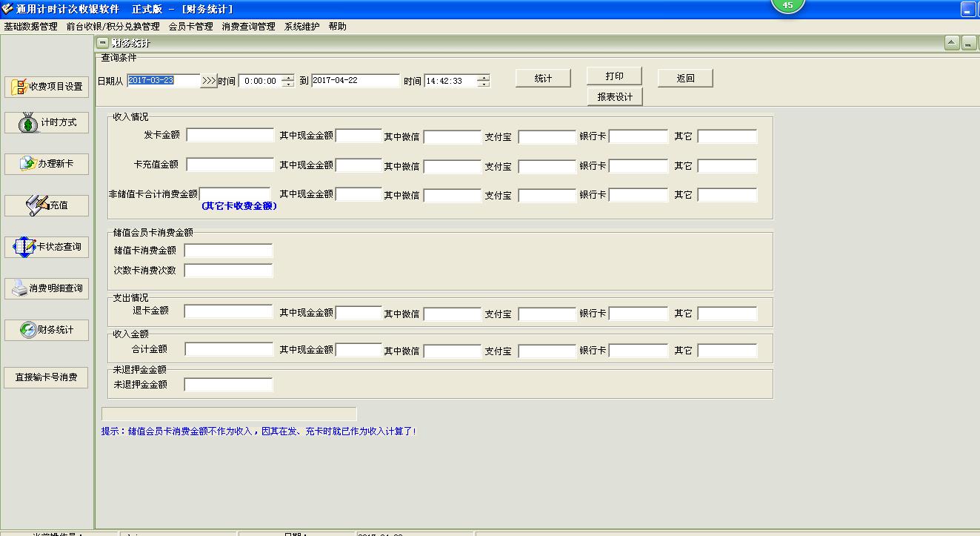Click the end date field 2017-04-22
Screen dimensions: 980x536
pos(356,81)
